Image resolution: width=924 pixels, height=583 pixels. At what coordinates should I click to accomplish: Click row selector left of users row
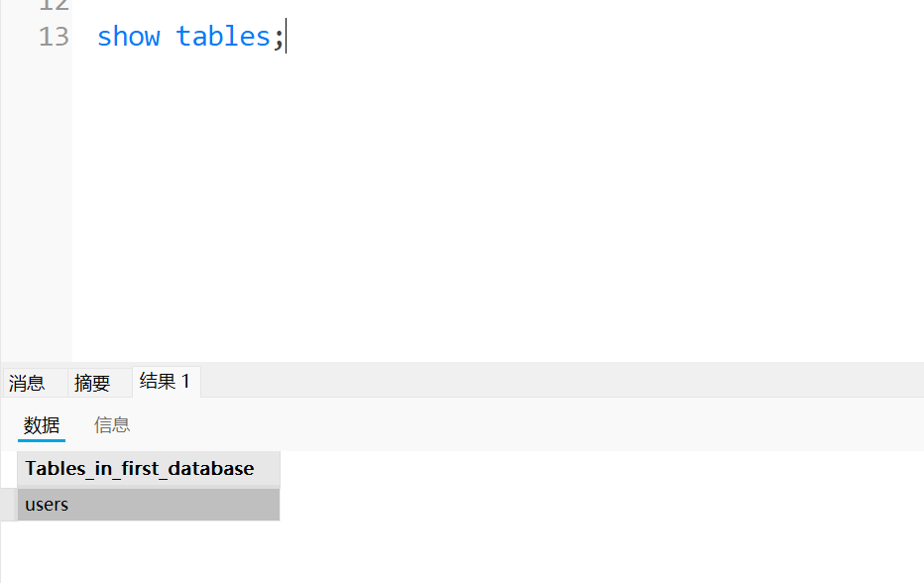click(x=9, y=505)
